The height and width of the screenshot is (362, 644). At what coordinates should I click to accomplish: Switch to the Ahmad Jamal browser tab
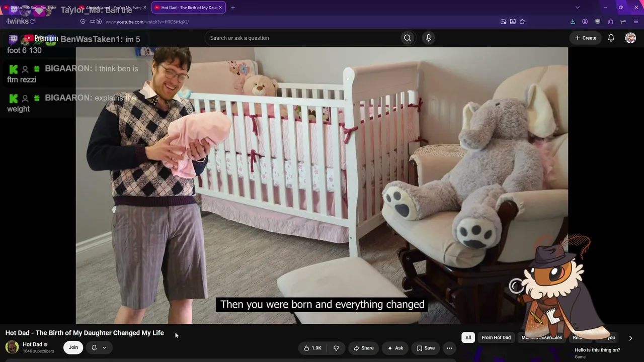pyautogui.click(x=113, y=8)
